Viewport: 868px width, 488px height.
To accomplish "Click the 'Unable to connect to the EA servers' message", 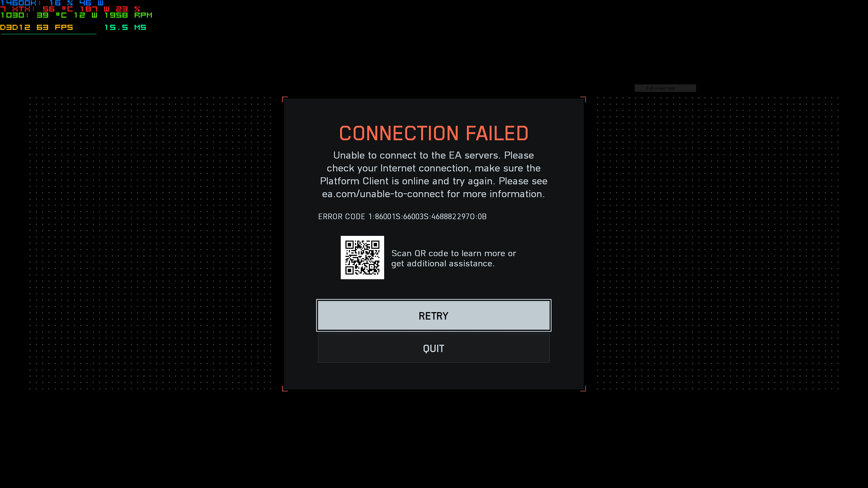I will coord(434,175).
